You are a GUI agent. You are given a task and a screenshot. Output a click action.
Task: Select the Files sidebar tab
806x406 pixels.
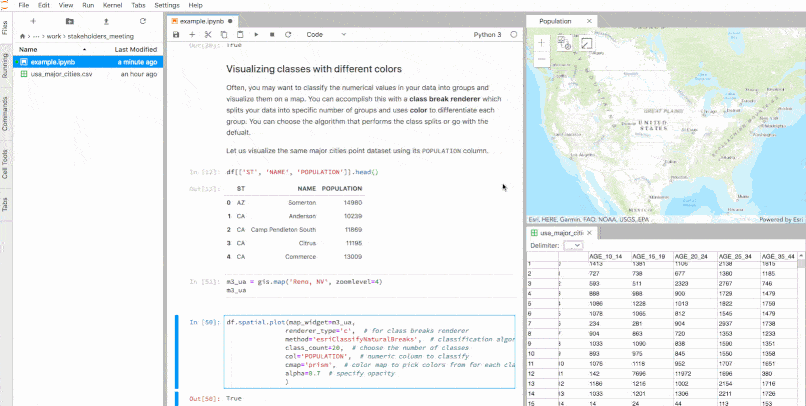click(5, 28)
